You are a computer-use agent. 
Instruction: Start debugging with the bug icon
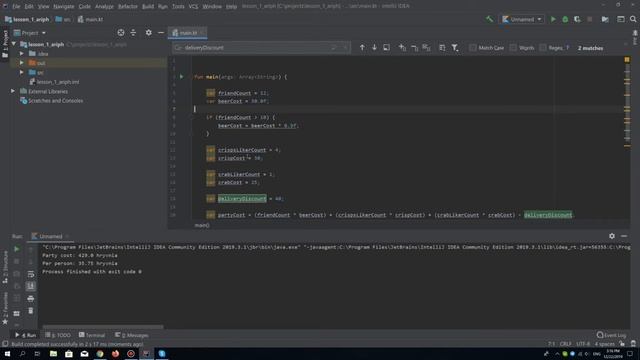click(565, 19)
